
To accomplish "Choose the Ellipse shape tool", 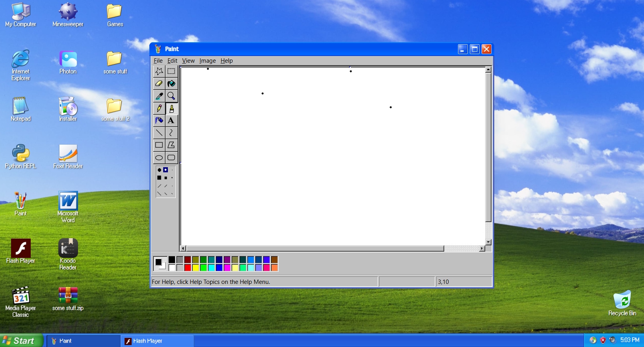I will [159, 158].
